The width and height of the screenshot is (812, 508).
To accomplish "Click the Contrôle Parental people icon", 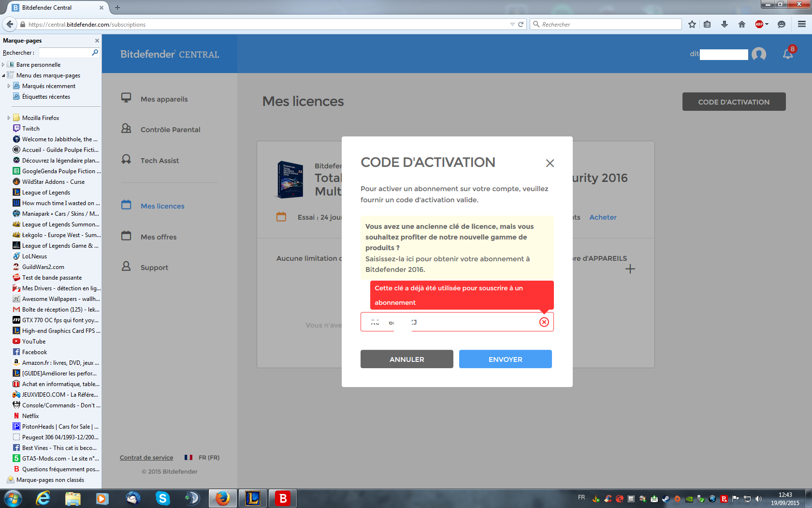I will pos(126,128).
